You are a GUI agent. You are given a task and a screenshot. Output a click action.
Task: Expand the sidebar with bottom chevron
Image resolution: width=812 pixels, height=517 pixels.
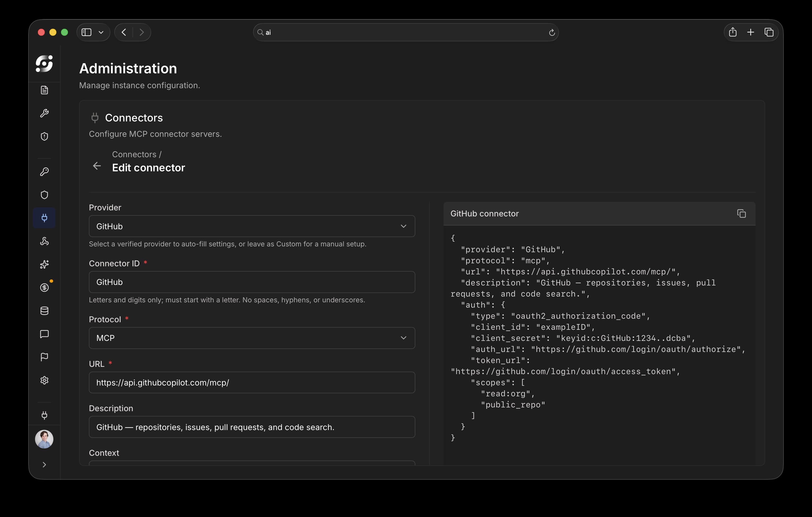pos(44,465)
